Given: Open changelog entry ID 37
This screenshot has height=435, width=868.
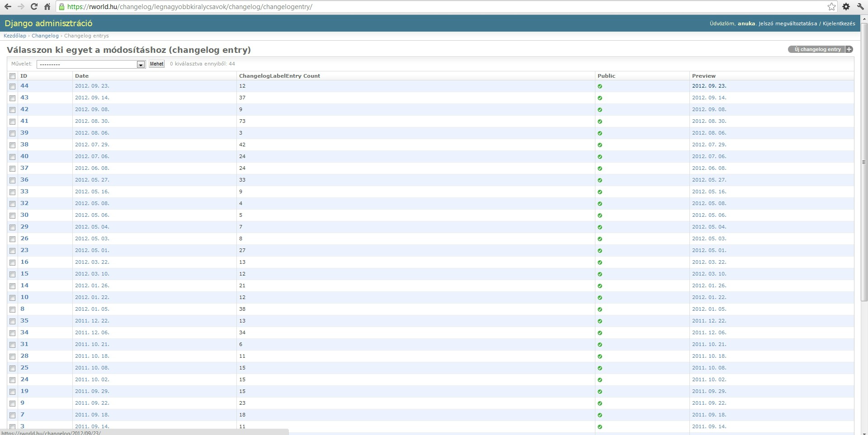Looking at the screenshot, I should coord(24,168).
